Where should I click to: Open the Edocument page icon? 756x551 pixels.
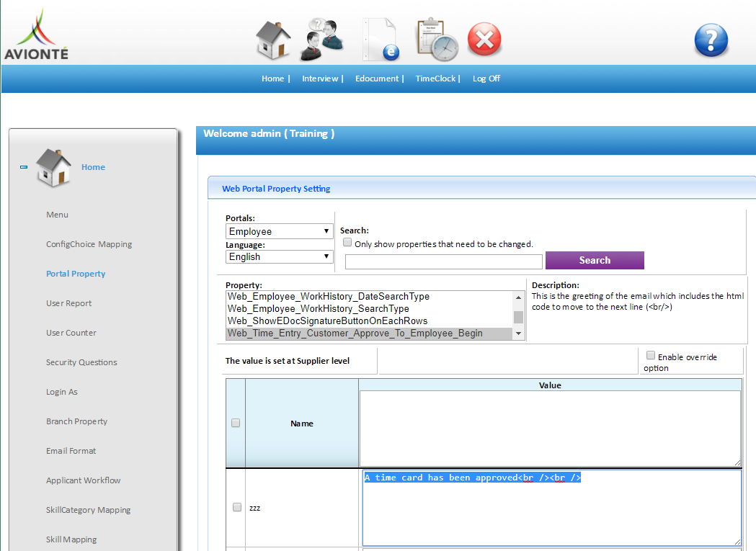click(381, 40)
